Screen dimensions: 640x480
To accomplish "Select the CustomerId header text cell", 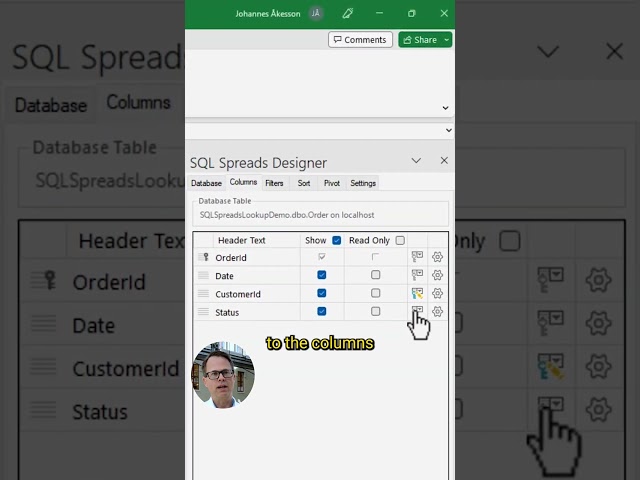I will coord(256,294).
